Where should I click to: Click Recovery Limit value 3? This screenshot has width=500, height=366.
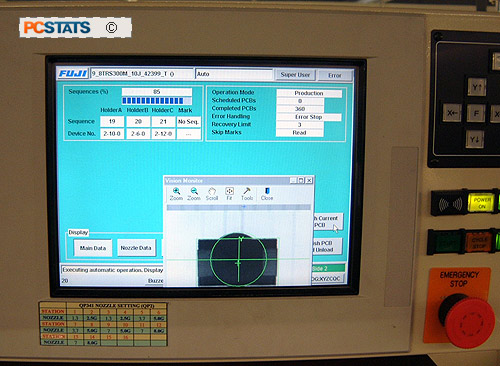point(300,125)
